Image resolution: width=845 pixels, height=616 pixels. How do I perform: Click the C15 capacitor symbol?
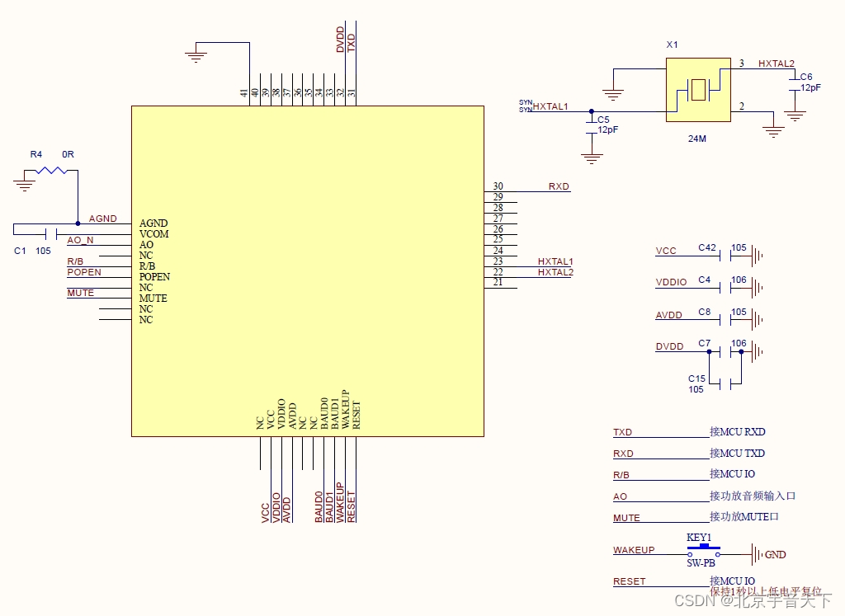pyautogui.click(x=725, y=384)
